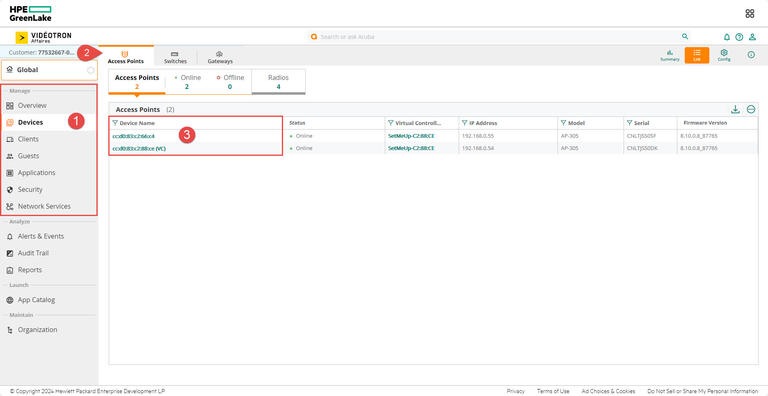The height and width of the screenshot is (396, 768).
Task: Click the search magnifier icon
Action: click(x=685, y=36)
